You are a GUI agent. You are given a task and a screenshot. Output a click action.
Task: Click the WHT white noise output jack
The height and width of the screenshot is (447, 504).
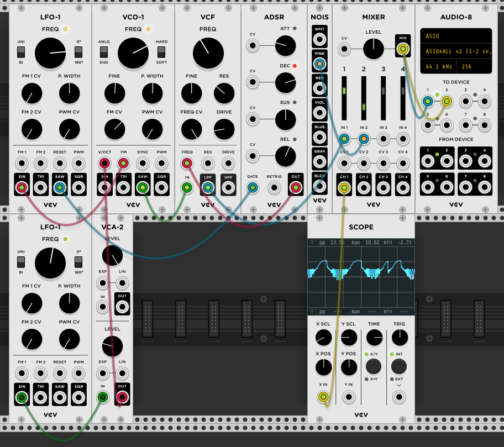319,39
